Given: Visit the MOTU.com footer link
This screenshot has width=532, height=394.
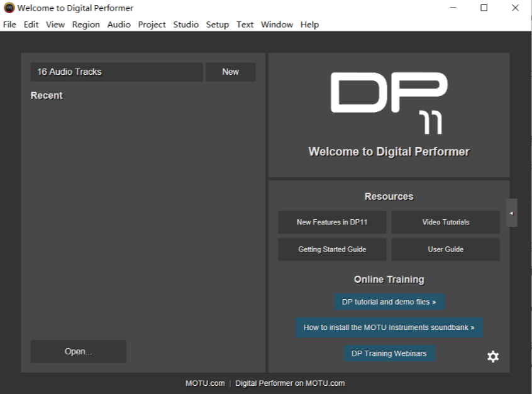Looking at the screenshot, I should click(x=205, y=383).
